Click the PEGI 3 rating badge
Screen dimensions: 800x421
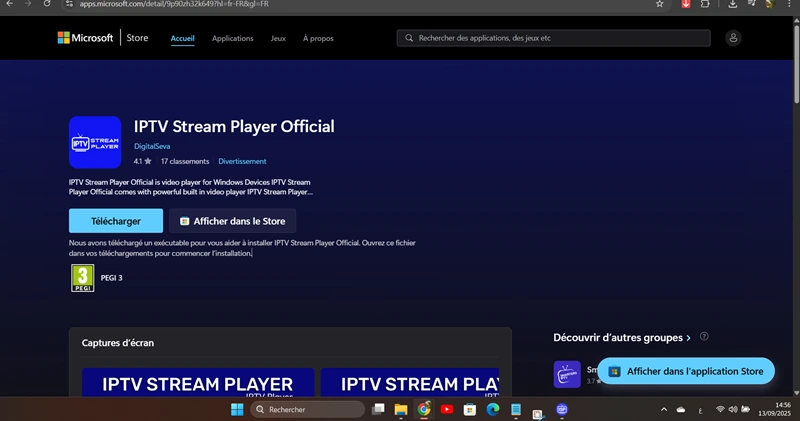pos(83,278)
